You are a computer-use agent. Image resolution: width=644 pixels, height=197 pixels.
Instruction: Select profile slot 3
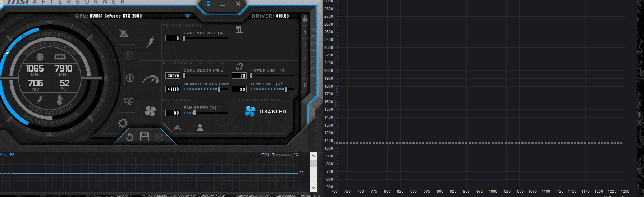(x=305, y=59)
